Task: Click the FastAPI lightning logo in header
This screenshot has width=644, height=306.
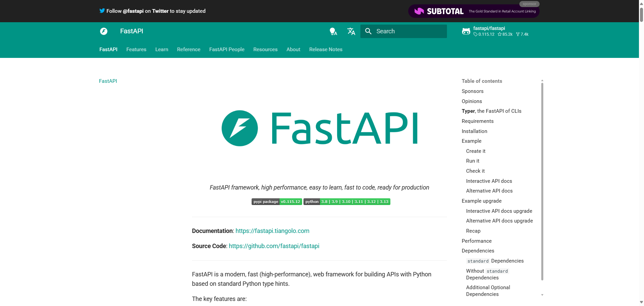Action: pos(104,31)
